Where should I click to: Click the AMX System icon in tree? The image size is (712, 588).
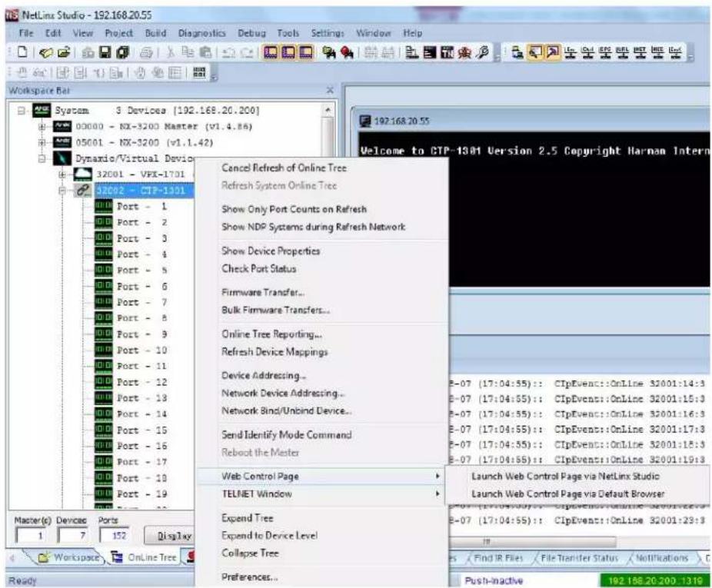click(42, 111)
